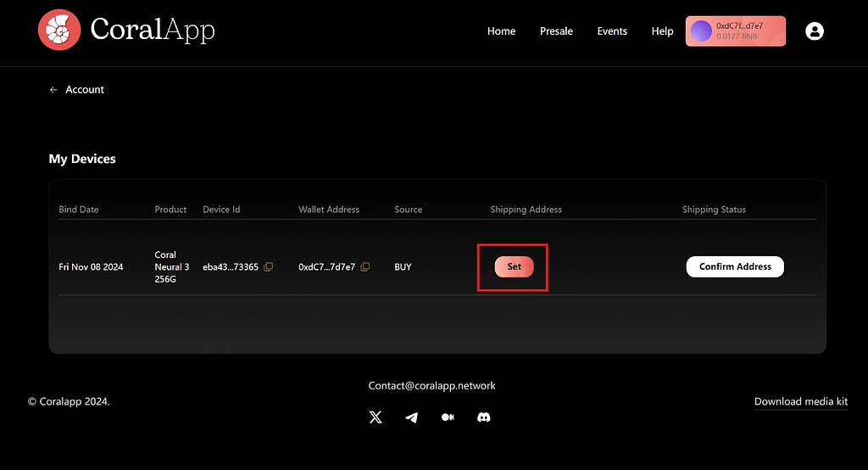Select the Shipping Status column header
The image size is (868, 470).
(x=714, y=210)
